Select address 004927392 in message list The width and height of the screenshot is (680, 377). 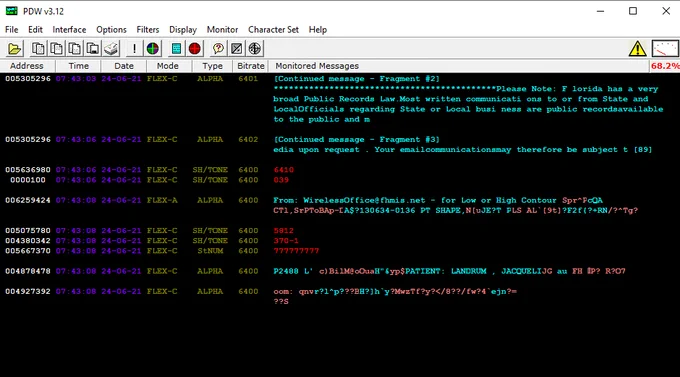point(28,291)
